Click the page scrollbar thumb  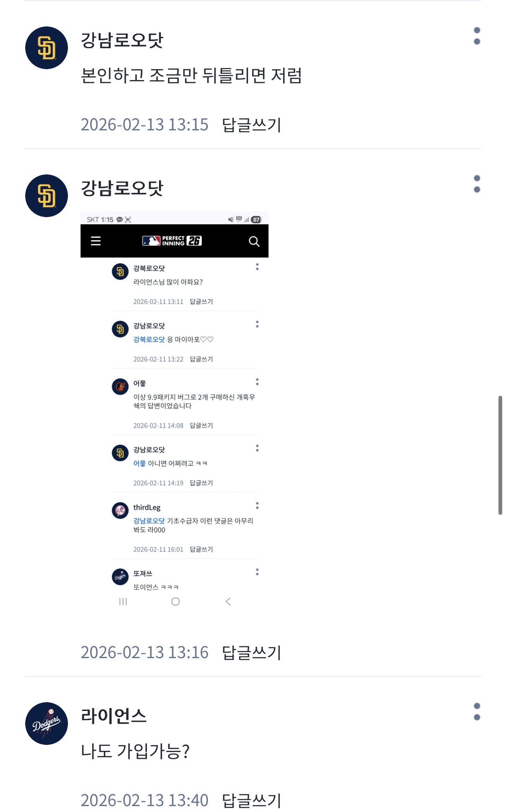(x=500, y=455)
